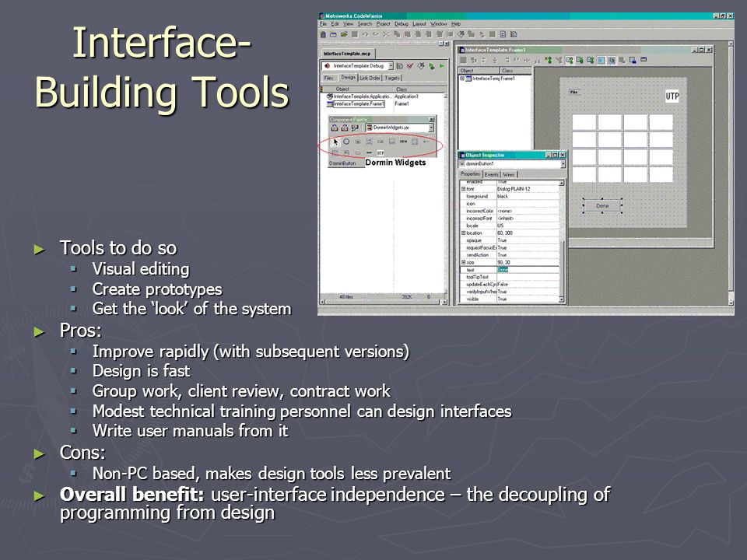Image resolution: width=747 pixels, height=560 pixels.
Task: Select the arrow pointer tool in palette
Action: point(335,142)
